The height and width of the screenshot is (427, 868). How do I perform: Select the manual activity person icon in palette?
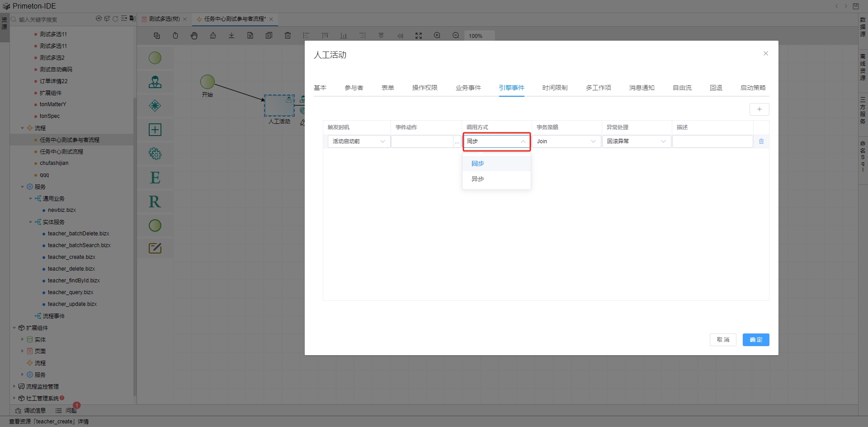pyautogui.click(x=155, y=82)
